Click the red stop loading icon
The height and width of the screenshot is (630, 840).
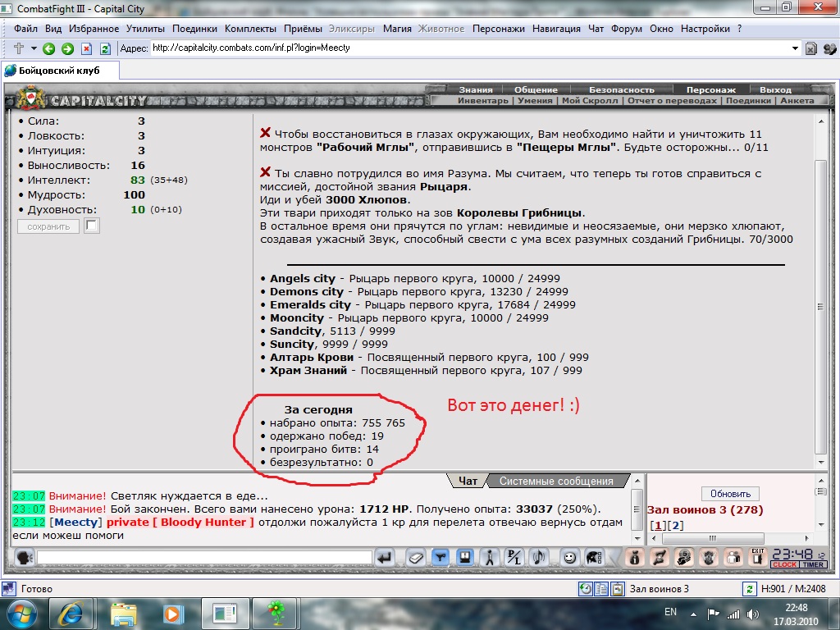[86, 48]
